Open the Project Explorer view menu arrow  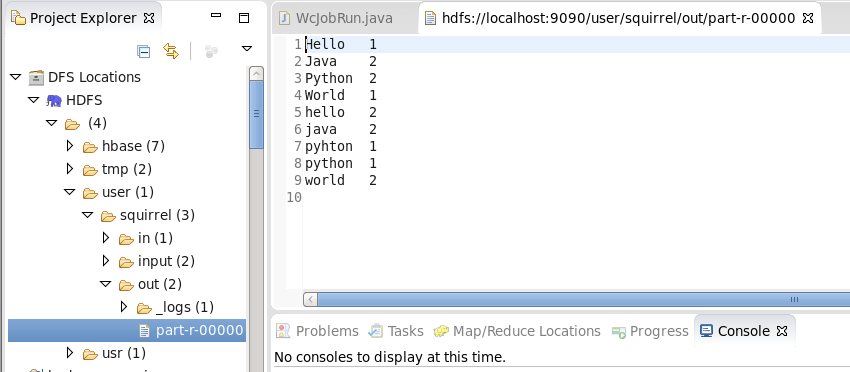click(x=247, y=49)
